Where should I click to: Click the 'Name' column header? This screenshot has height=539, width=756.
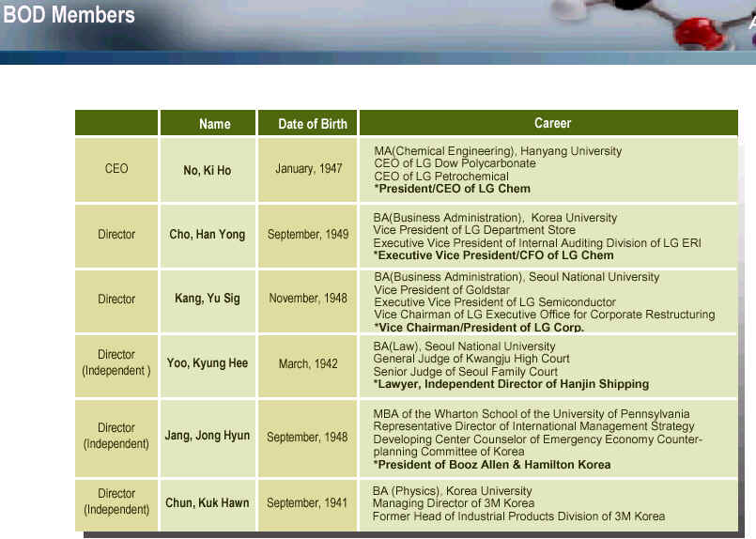click(214, 124)
